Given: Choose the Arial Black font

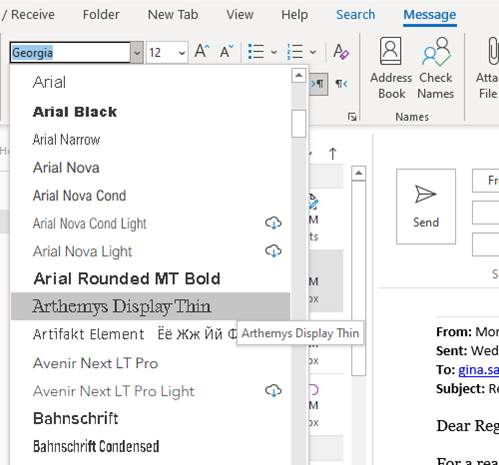Looking at the screenshot, I should tap(150, 112).
